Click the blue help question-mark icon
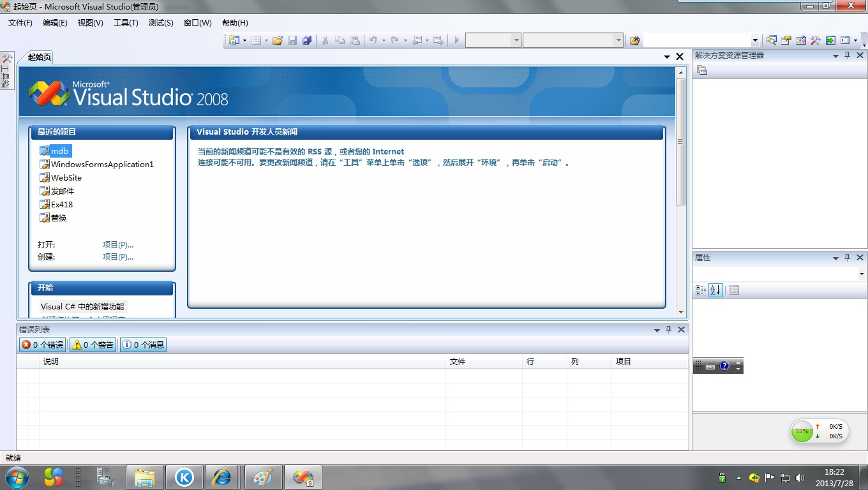 pyautogui.click(x=724, y=366)
